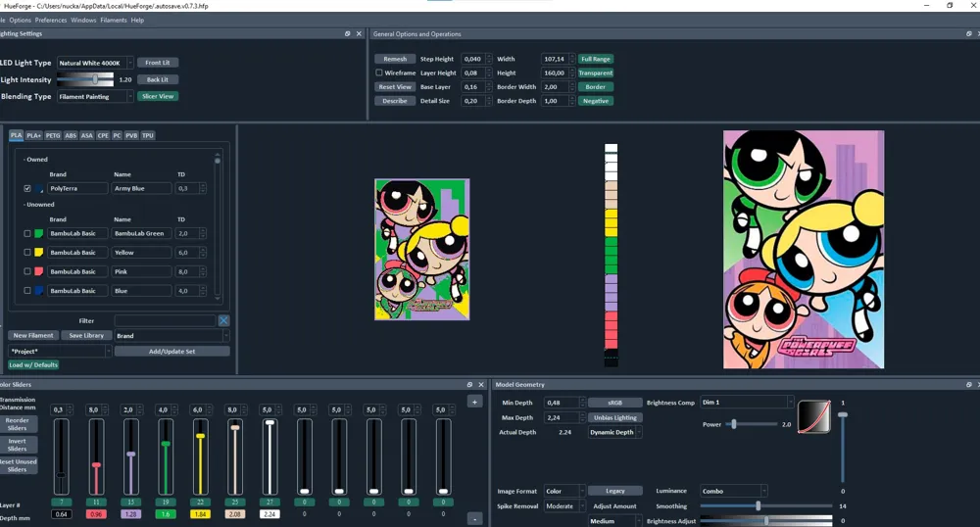Image resolution: width=980 pixels, height=527 pixels.
Task: Click the Reorder Sliders button
Action: [18, 424]
